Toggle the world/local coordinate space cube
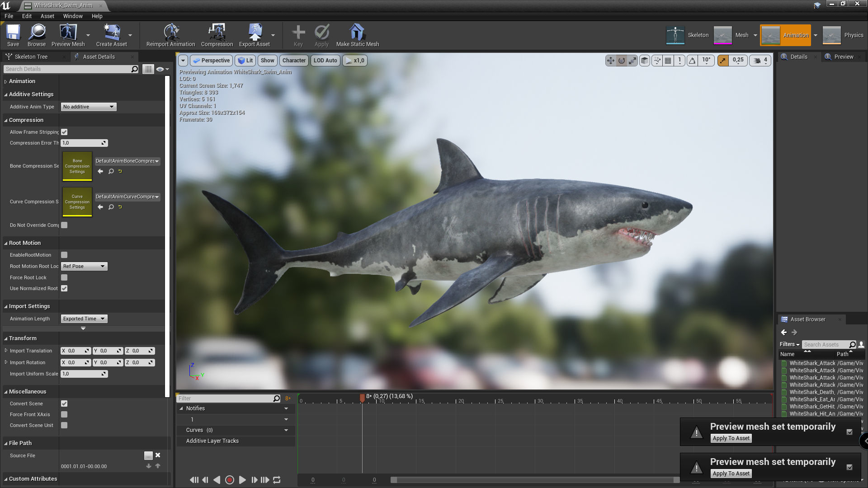This screenshot has height=488, width=868. coord(645,61)
